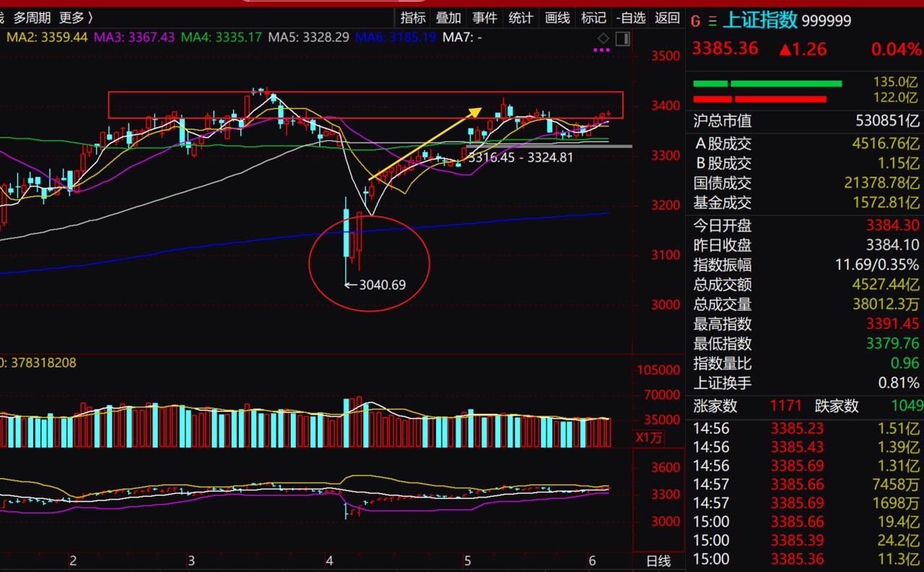924x572 pixels.
Task: Click the MA4: 3335.17 indicator label
Action: pyautogui.click(x=222, y=37)
